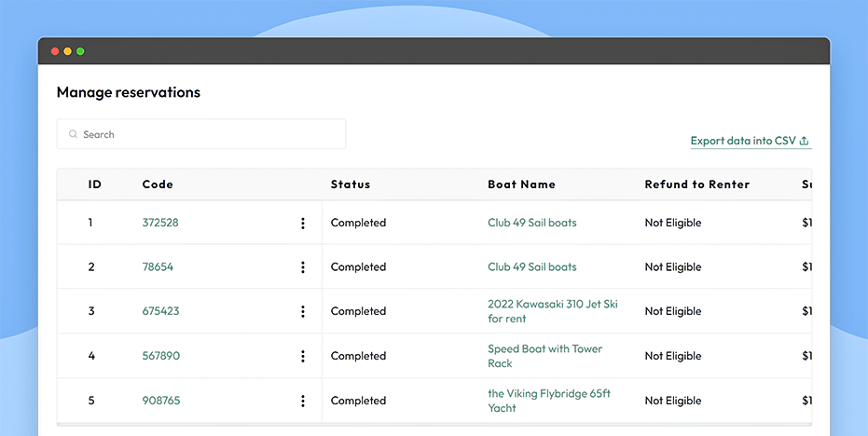The width and height of the screenshot is (868, 436).
Task: Minimize the window with the yellow button
Action: [67, 51]
